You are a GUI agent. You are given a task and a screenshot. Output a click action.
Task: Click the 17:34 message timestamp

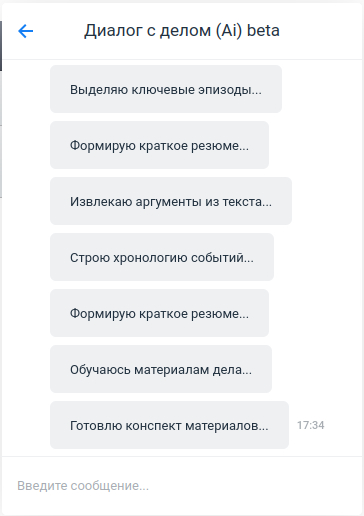click(311, 425)
